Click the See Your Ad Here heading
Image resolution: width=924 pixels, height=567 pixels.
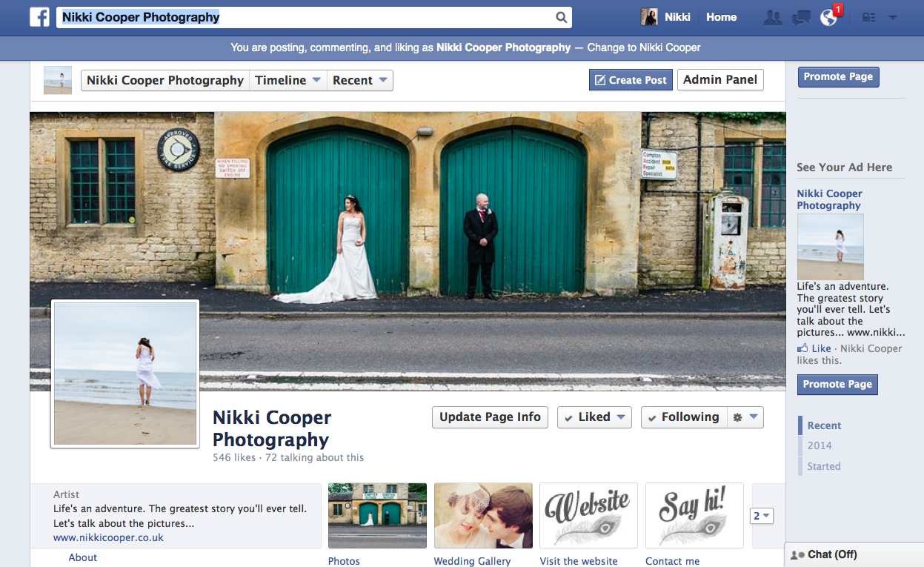coord(844,168)
